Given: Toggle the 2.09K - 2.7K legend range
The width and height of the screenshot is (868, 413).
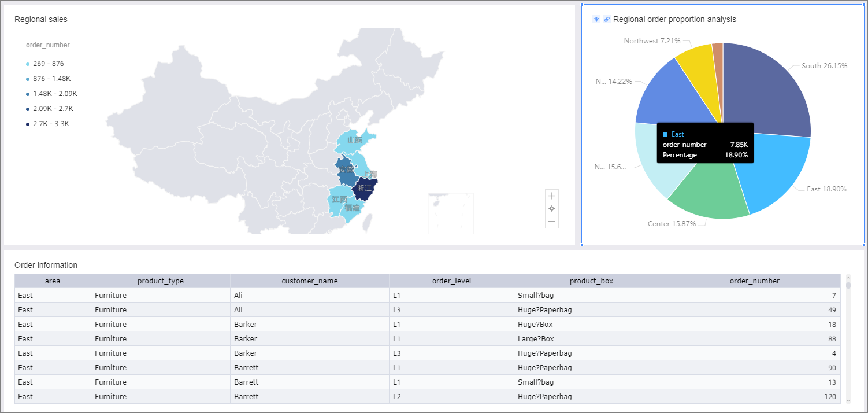Looking at the screenshot, I should (x=50, y=109).
